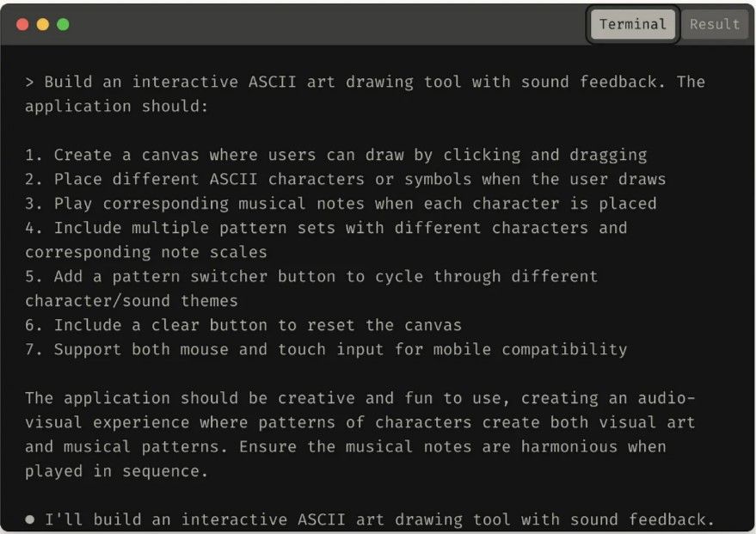Click the response line "I'll build an interactive"
Screen dimensions: 756x534
point(380,519)
